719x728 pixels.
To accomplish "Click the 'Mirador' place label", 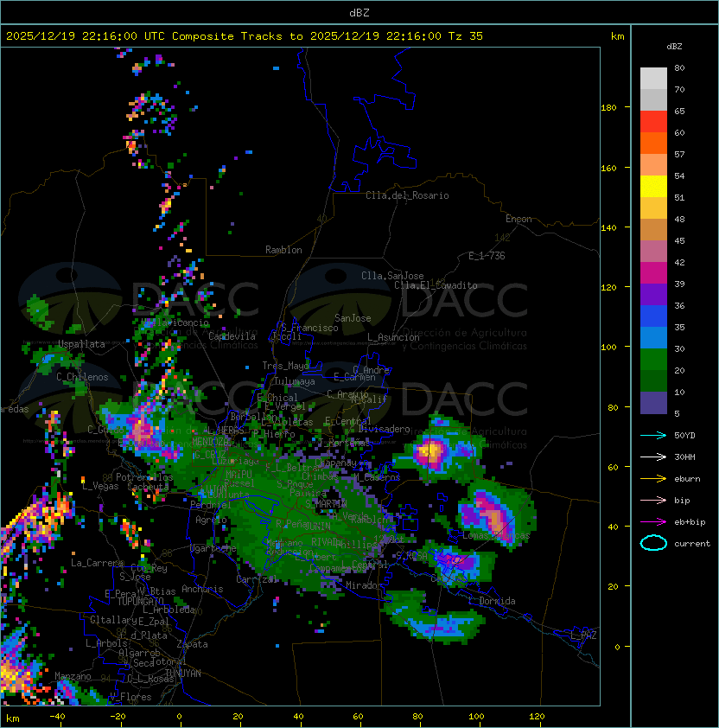I will point(365,585).
